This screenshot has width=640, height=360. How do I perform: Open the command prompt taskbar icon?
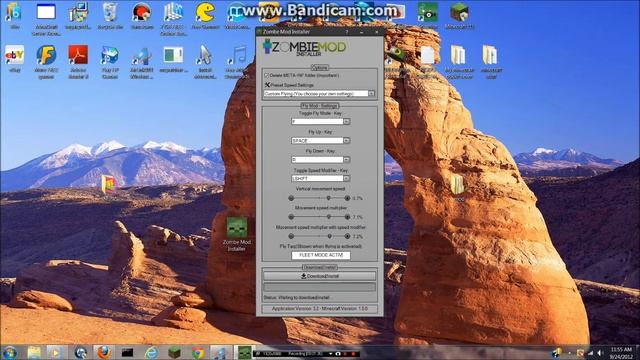127,352
